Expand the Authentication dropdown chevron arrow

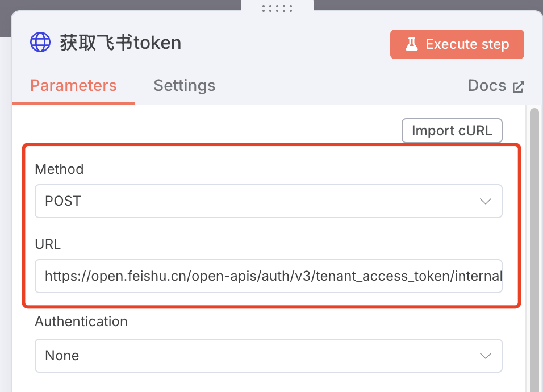485,356
